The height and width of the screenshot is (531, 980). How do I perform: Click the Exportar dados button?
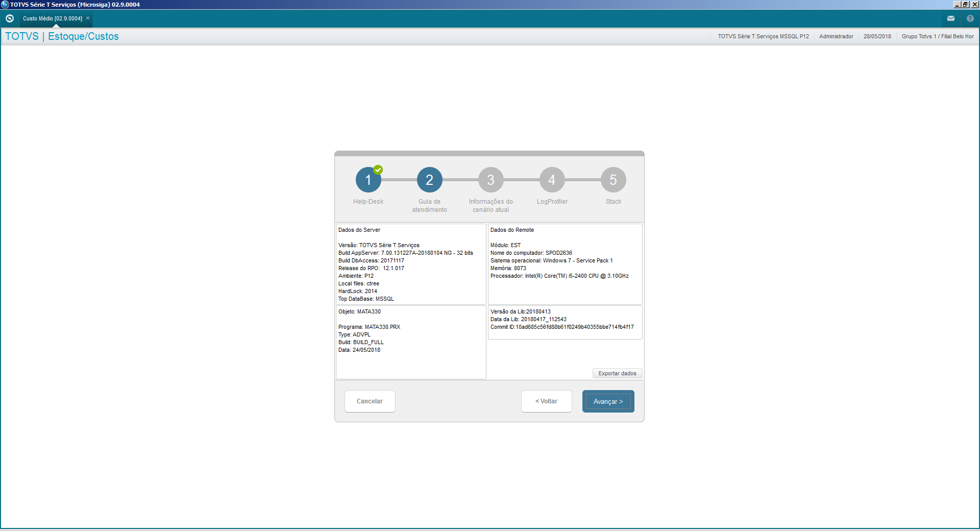coord(617,373)
